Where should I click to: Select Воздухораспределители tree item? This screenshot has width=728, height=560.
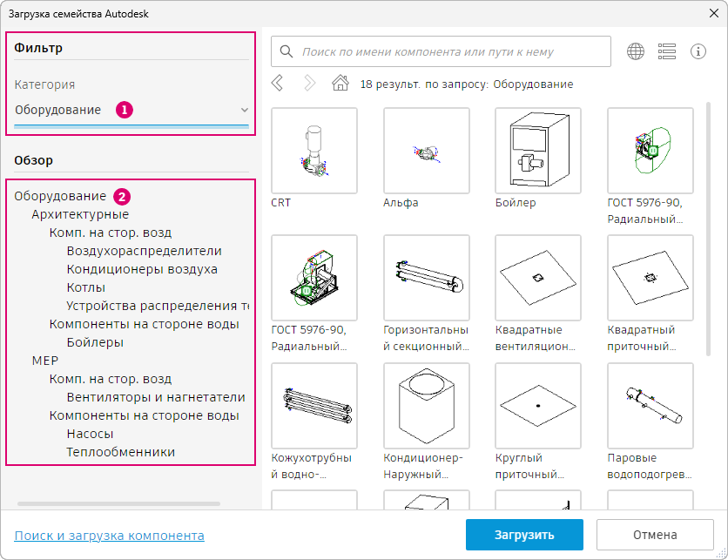point(144,251)
